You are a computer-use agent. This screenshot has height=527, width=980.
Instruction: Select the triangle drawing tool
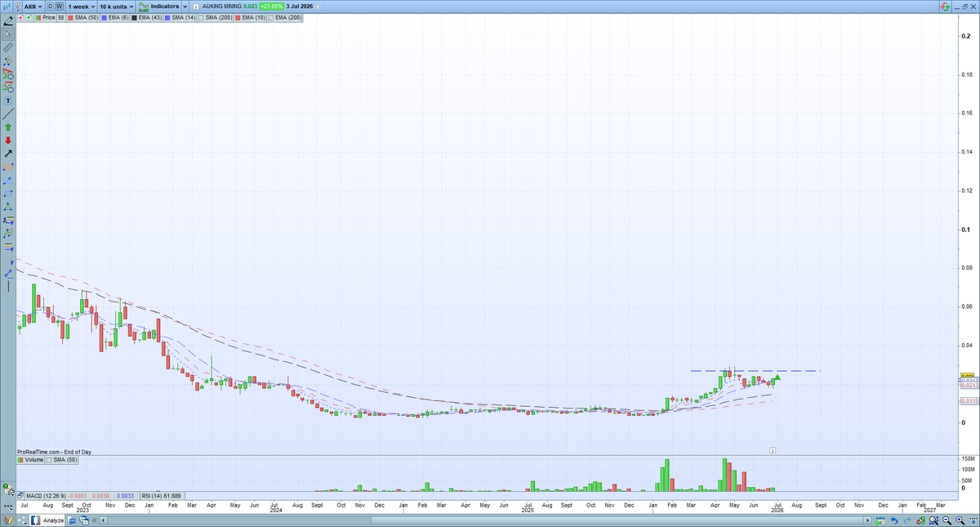point(8,206)
